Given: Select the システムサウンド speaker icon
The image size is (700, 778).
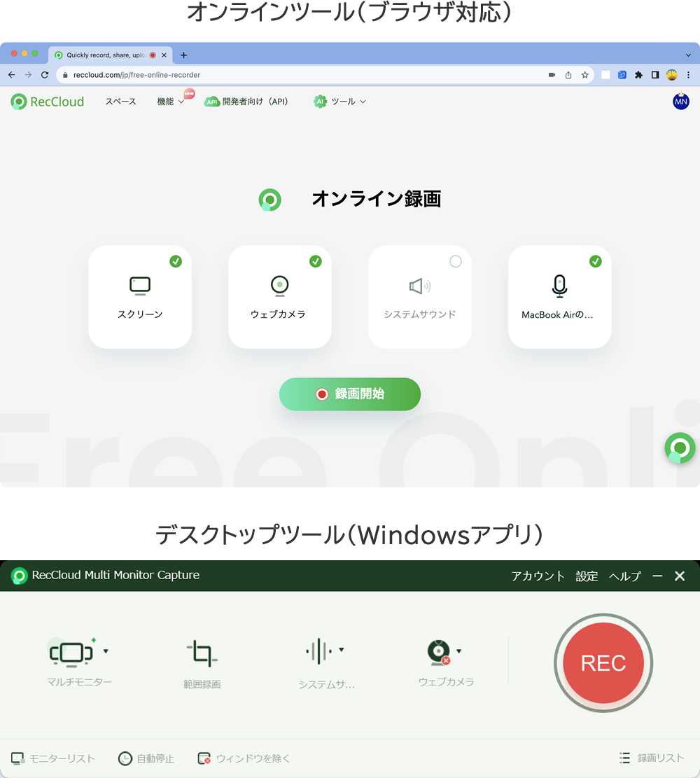Looking at the screenshot, I should pos(420,286).
